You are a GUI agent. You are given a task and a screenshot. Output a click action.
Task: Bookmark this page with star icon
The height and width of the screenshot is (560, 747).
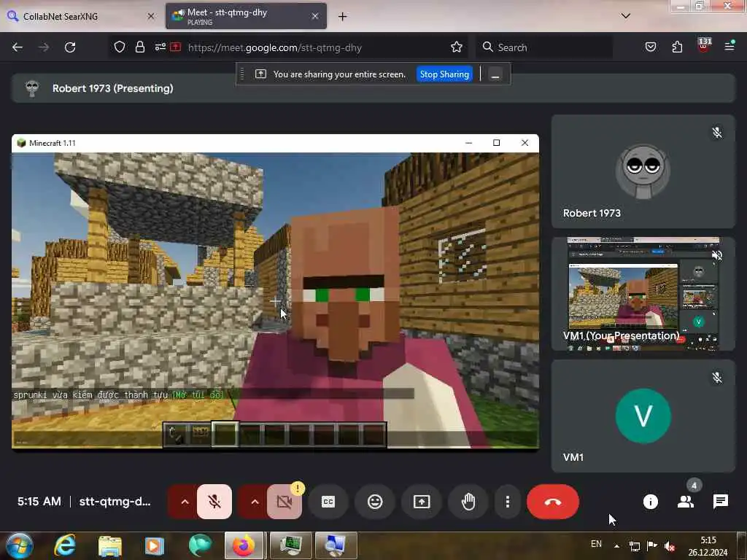[x=457, y=47]
